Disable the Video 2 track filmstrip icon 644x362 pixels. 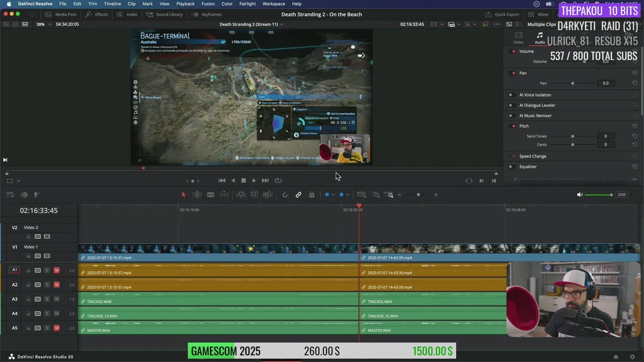click(x=47, y=236)
